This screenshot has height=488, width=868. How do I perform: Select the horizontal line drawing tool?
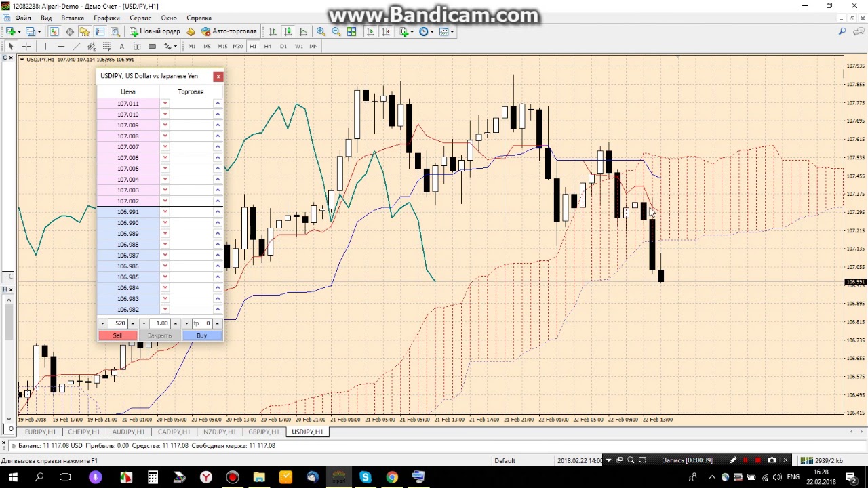pos(61,46)
